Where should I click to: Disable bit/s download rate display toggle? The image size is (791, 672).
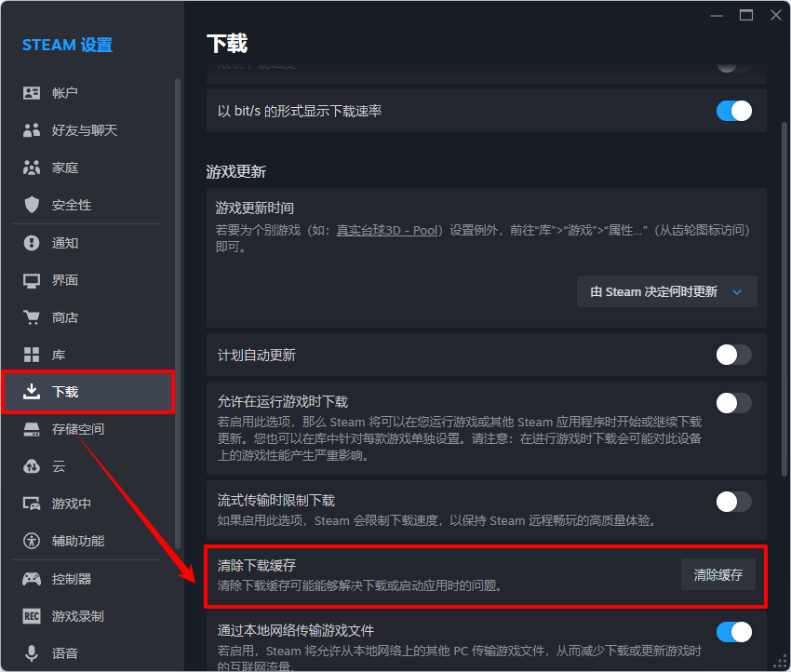(x=734, y=111)
